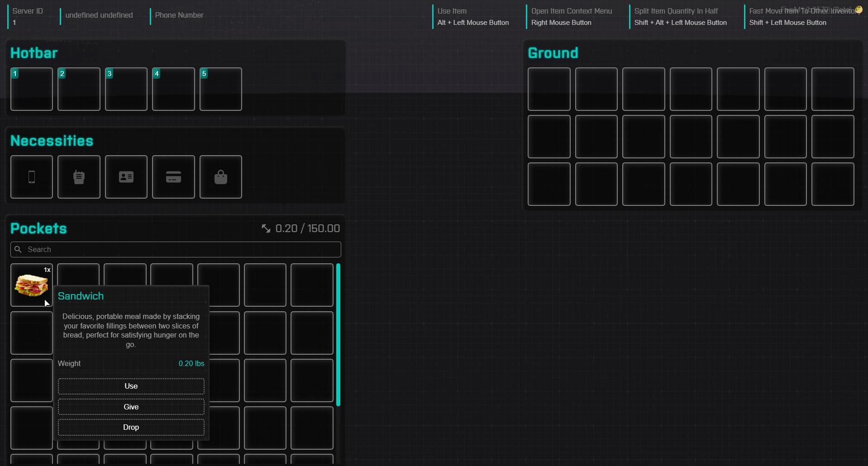
Task: Click the magnifier icon in search bar
Action: pyautogui.click(x=18, y=249)
